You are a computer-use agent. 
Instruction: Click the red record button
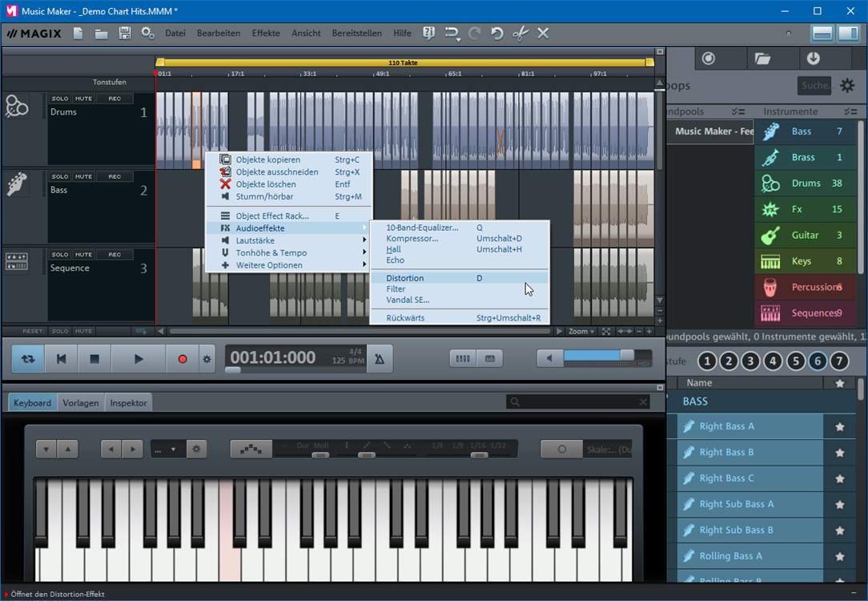point(182,359)
